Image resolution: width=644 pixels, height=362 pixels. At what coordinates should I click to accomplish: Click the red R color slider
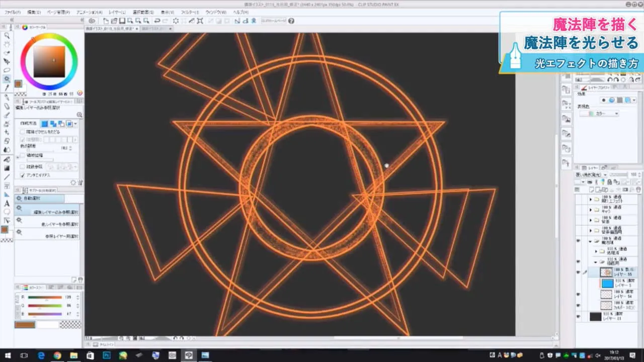45,297
